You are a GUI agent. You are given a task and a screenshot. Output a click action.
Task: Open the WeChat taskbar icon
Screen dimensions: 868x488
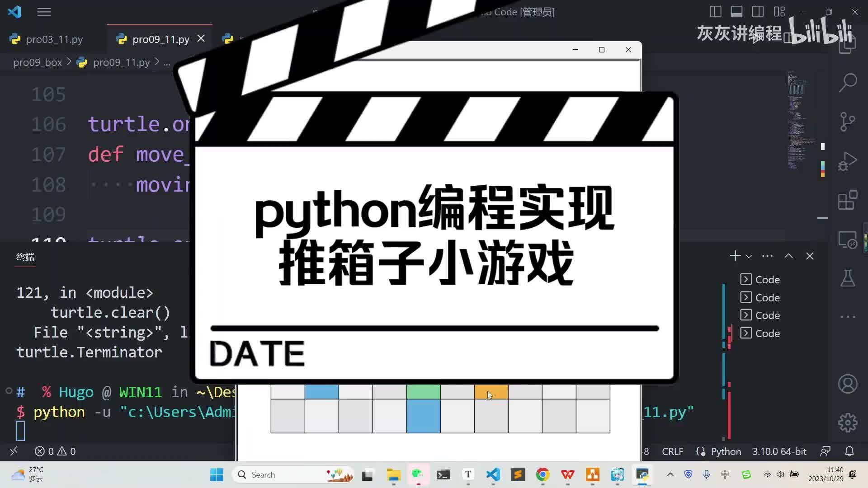[x=418, y=474]
